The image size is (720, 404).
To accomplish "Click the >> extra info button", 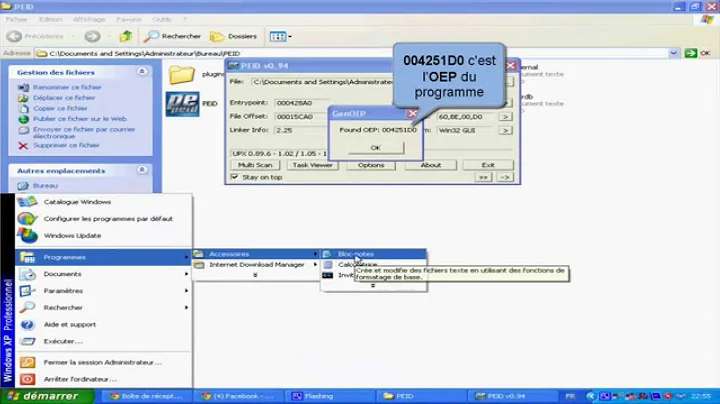I will (483, 177).
